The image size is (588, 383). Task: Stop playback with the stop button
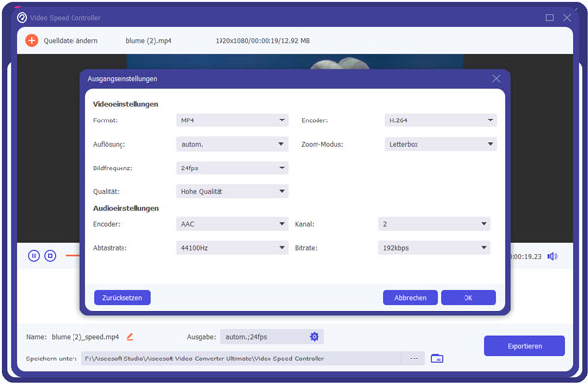click(x=50, y=256)
